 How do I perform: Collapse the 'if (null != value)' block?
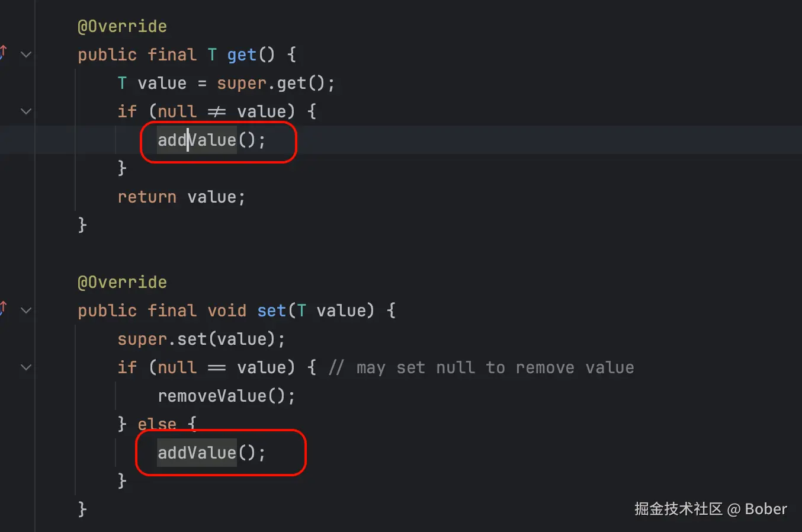26,111
